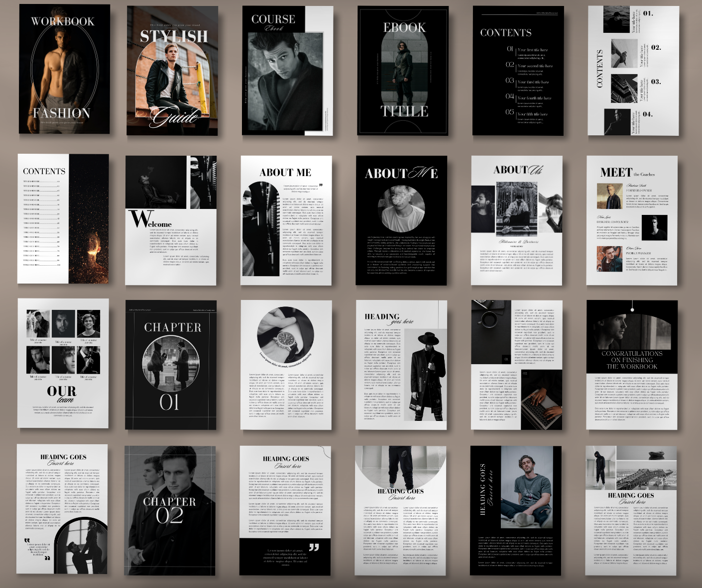This screenshot has height=588, width=702.
Task: Click the Course Ebook cover page
Action: 287,71
